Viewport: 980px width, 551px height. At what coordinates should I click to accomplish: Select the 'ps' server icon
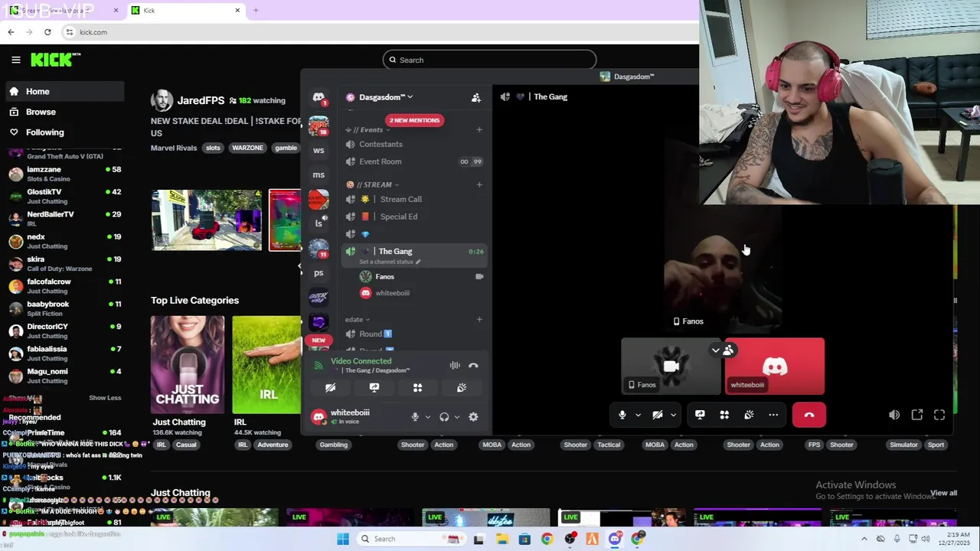tap(318, 272)
